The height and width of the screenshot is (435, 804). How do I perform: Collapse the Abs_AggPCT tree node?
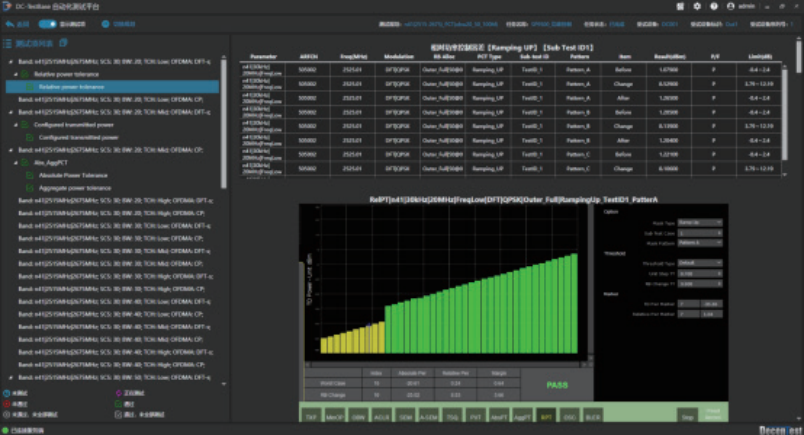(x=18, y=162)
